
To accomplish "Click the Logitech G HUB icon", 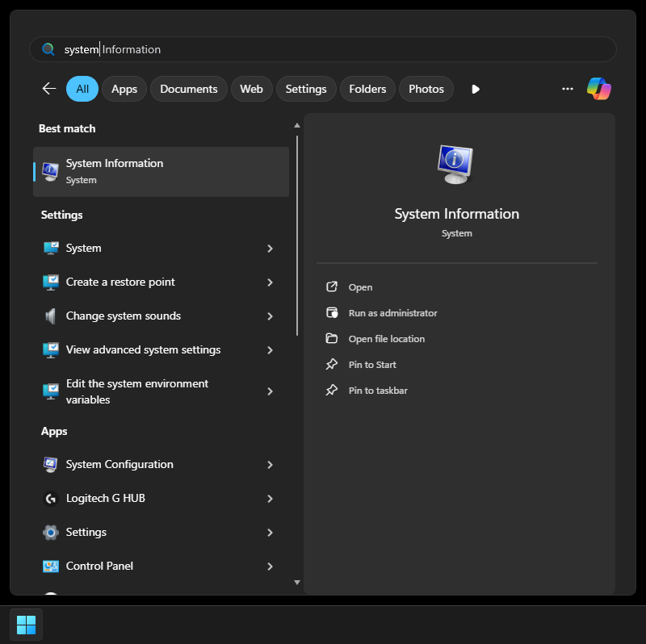I will pos(51,499).
